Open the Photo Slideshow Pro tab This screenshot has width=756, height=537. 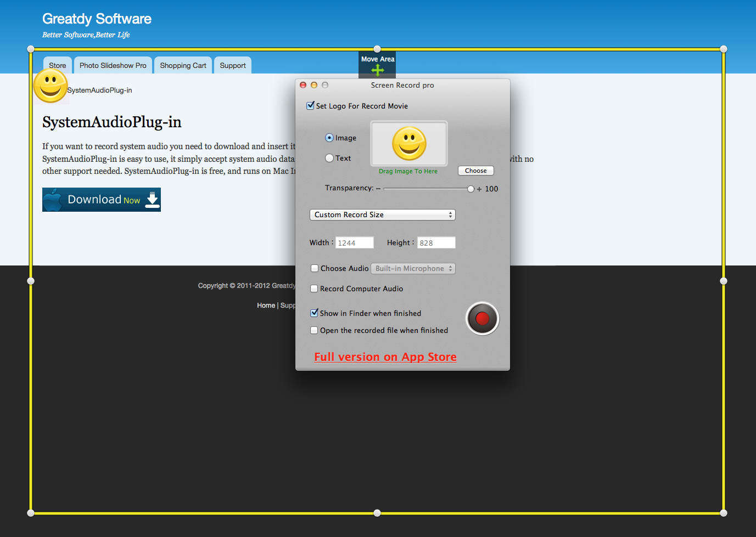(x=113, y=65)
